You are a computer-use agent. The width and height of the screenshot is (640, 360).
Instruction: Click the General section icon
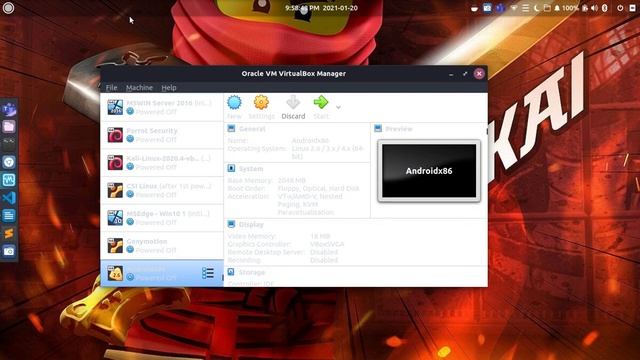click(231, 129)
